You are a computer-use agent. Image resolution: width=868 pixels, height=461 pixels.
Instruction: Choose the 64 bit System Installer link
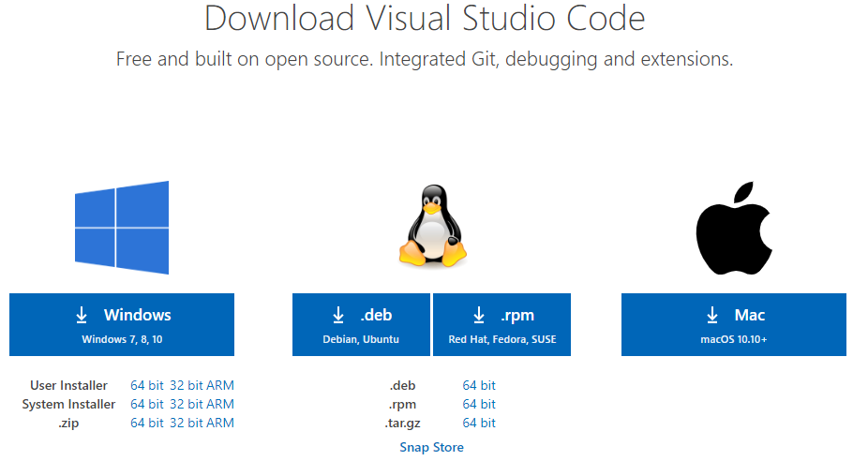[x=146, y=404]
